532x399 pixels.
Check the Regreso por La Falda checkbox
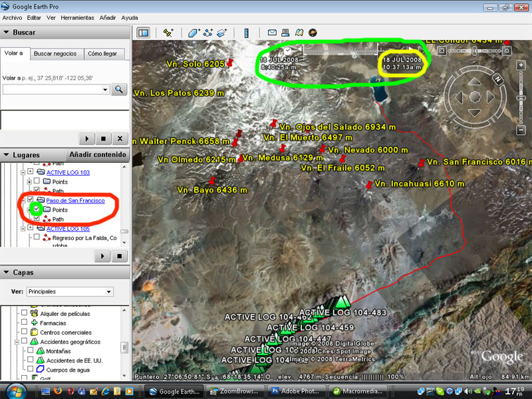click(x=37, y=237)
